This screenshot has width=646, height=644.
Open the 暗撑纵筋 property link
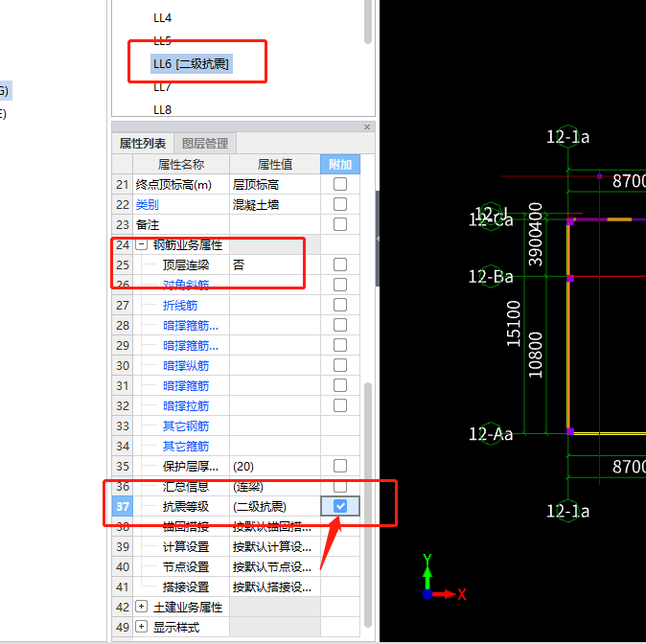tap(186, 366)
